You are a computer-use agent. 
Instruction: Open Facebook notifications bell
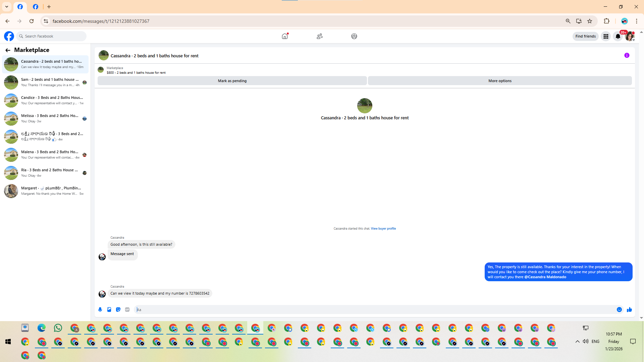[x=618, y=36]
